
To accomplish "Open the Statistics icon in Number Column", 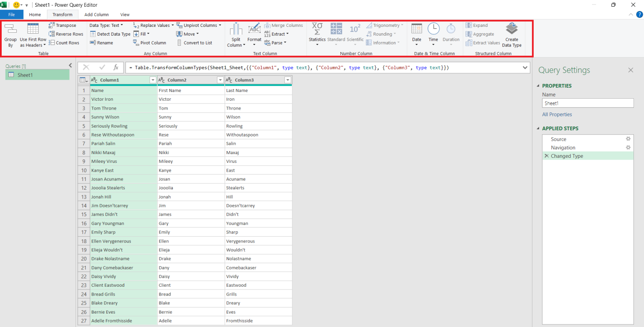I will (317, 29).
